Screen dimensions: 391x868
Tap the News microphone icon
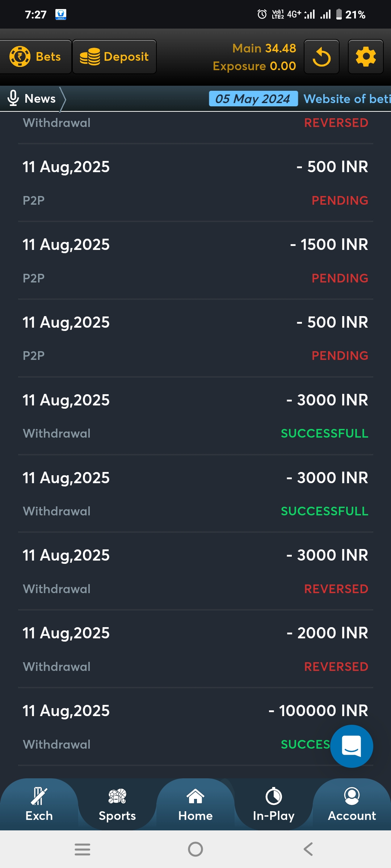click(13, 98)
